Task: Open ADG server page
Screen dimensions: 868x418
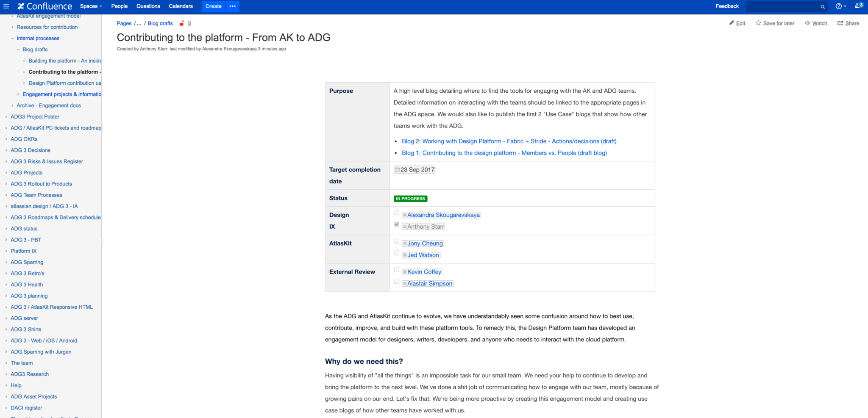Action: click(x=24, y=318)
